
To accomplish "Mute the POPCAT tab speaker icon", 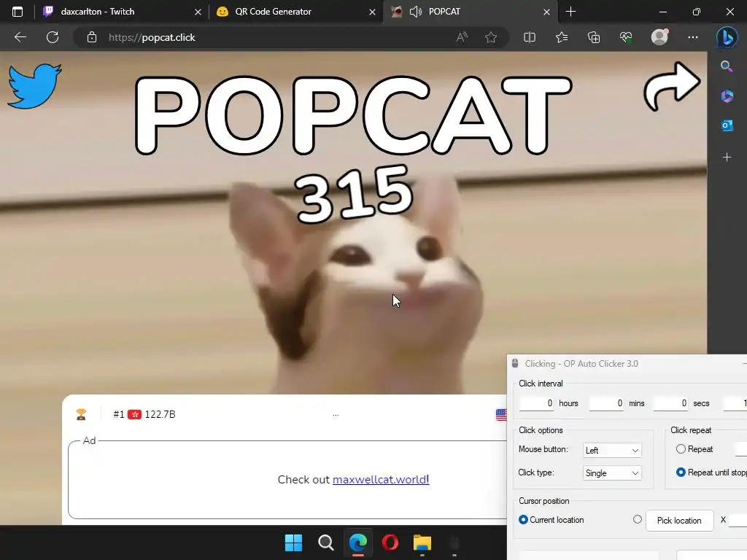I will click(416, 12).
